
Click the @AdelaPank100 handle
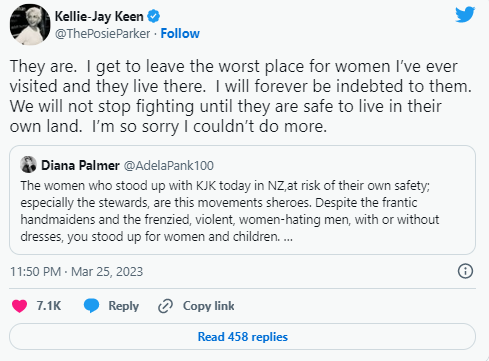(x=169, y=165)
